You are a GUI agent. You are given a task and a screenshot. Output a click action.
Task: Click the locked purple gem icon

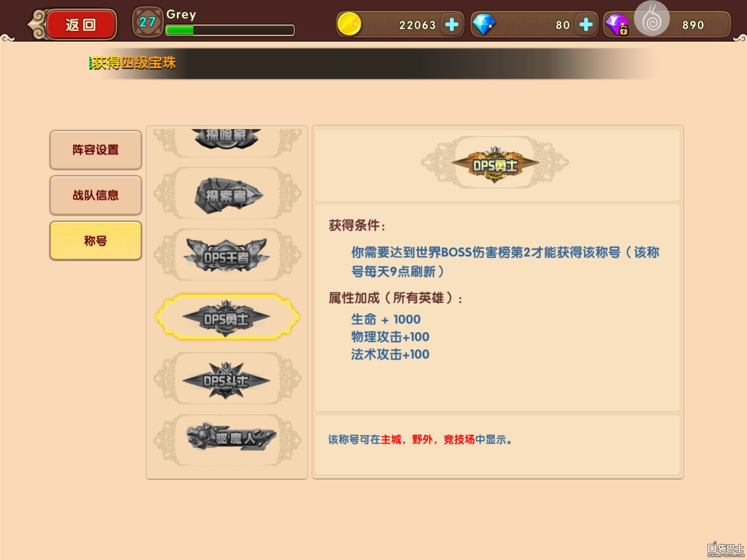coord(617,25)
